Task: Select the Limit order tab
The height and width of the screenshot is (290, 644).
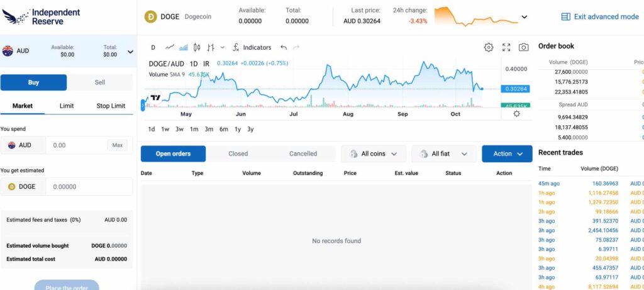Action: pos(67,106)
